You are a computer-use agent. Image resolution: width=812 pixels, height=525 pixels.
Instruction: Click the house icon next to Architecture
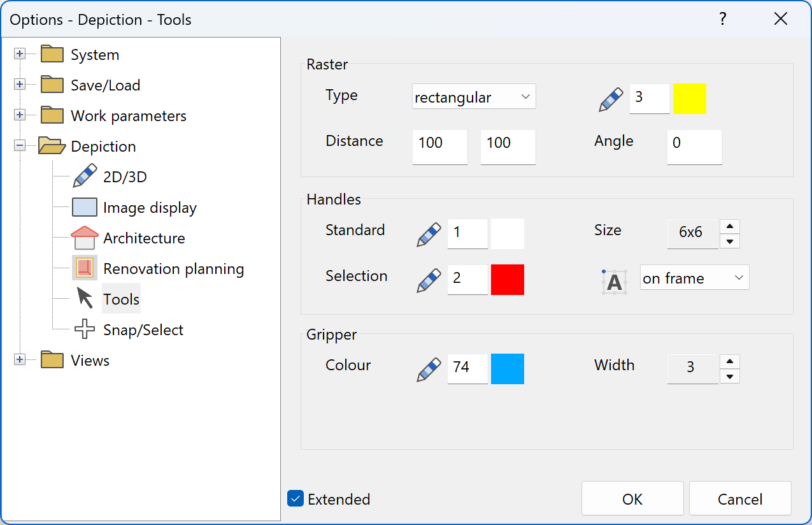(83, 237)
